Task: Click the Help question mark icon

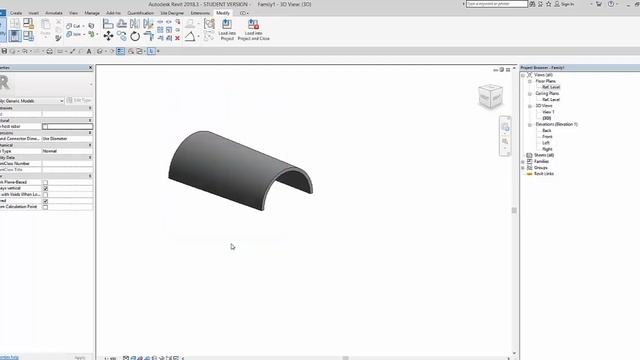Action: coord(611,4)
